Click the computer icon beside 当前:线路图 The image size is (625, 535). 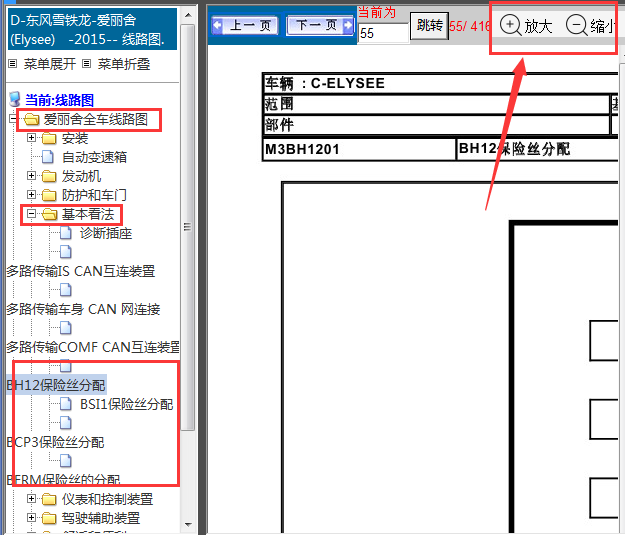(x=15, y=100)
